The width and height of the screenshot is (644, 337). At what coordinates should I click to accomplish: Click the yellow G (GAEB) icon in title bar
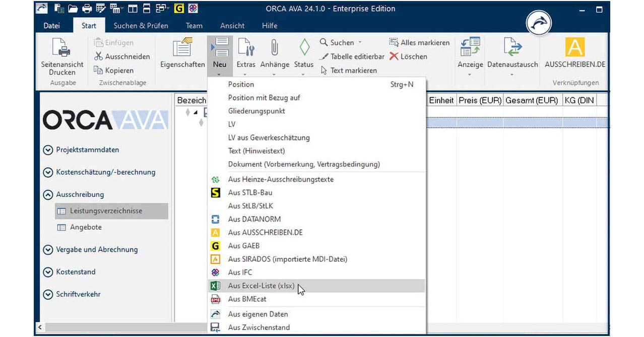(179, 9)
